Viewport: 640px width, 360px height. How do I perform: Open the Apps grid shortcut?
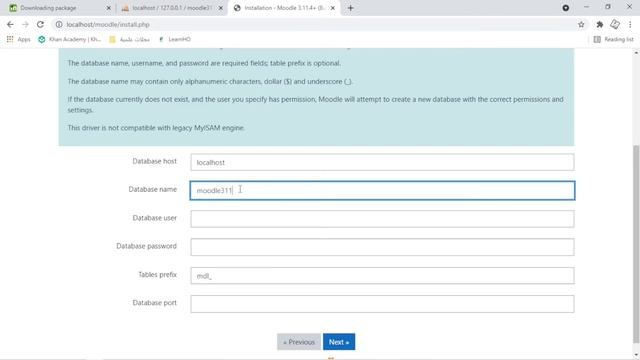tap(18, 39)
